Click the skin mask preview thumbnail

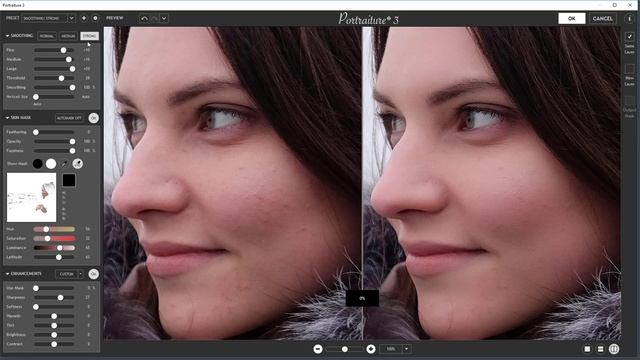click(x=31, y=197)
